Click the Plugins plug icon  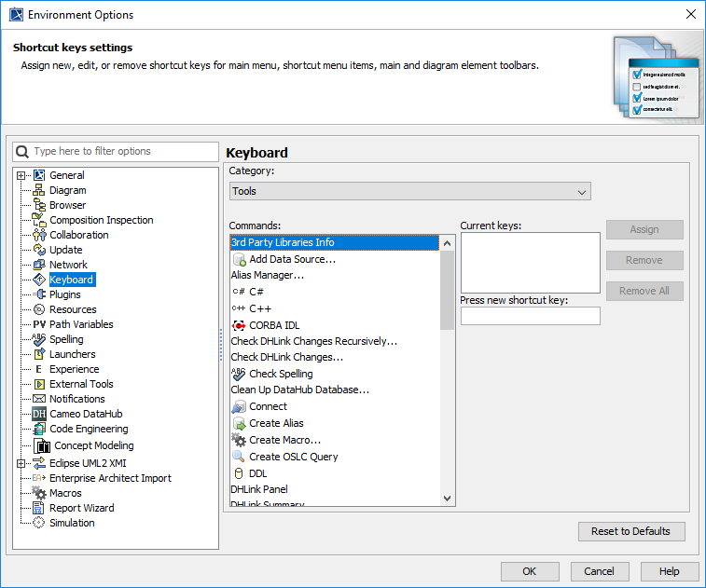[x=39, y=294]
